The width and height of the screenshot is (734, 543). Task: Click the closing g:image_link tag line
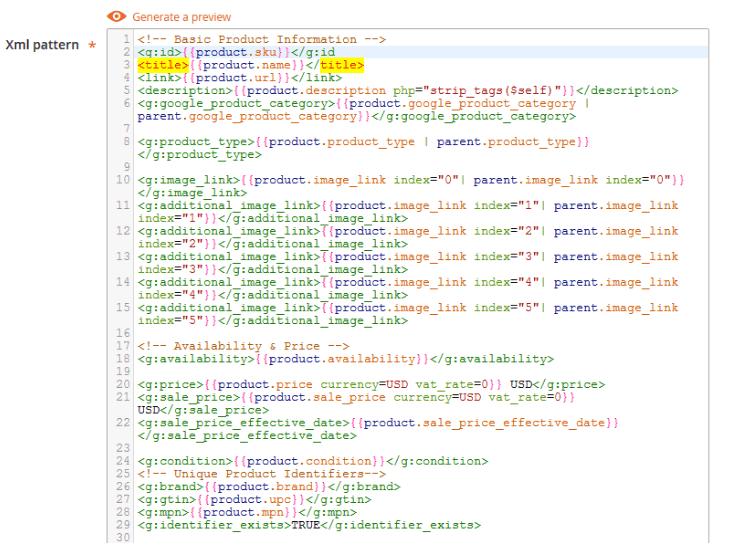pyautogui.click(x=192, y=193)
